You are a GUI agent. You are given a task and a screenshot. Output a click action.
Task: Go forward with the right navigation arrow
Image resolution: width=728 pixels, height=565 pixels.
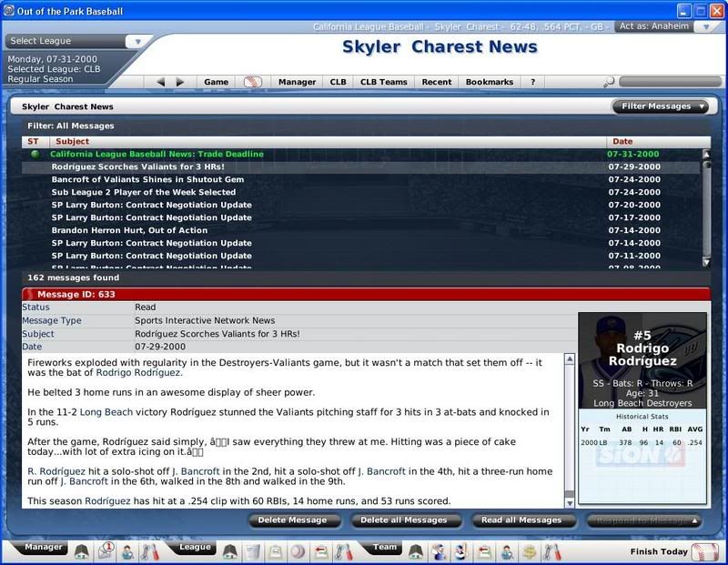(180, 82)
